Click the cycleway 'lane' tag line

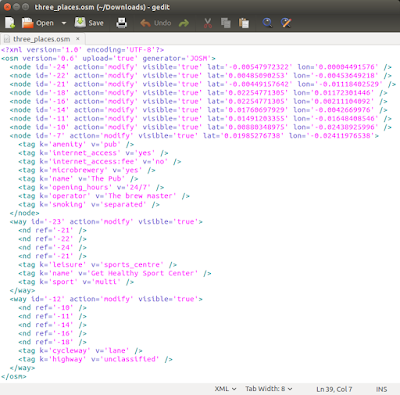pos(80,351)
